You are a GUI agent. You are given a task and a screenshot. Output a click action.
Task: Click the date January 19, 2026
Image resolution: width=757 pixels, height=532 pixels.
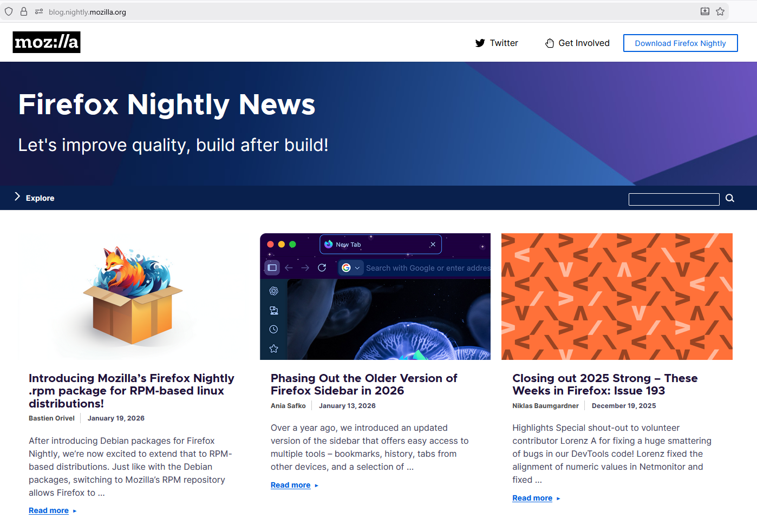tap(116, 418)
